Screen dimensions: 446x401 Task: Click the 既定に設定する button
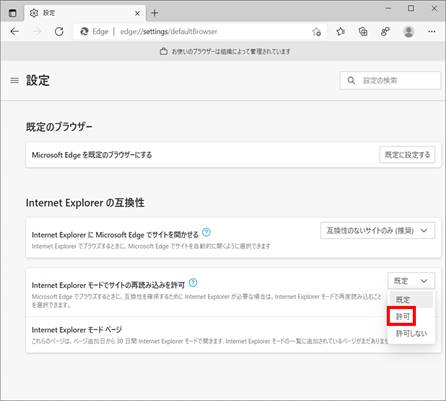pos(407,155)
